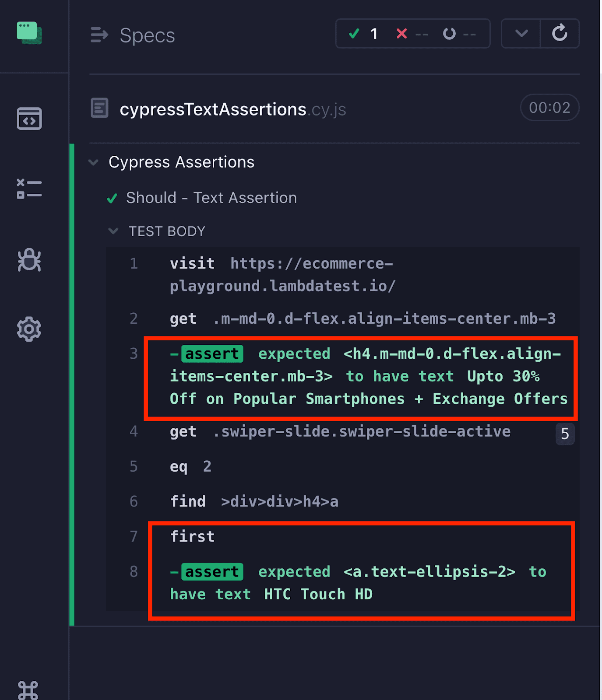Image resolution: width=602 pixels, height=700 pixels.
Task: Collapse the Cypress Assertions suite
Action: tap(93, 162)
